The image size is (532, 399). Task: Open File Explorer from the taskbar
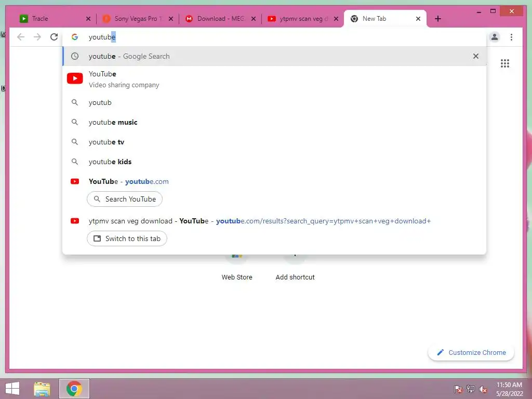[x=42, y=389]
